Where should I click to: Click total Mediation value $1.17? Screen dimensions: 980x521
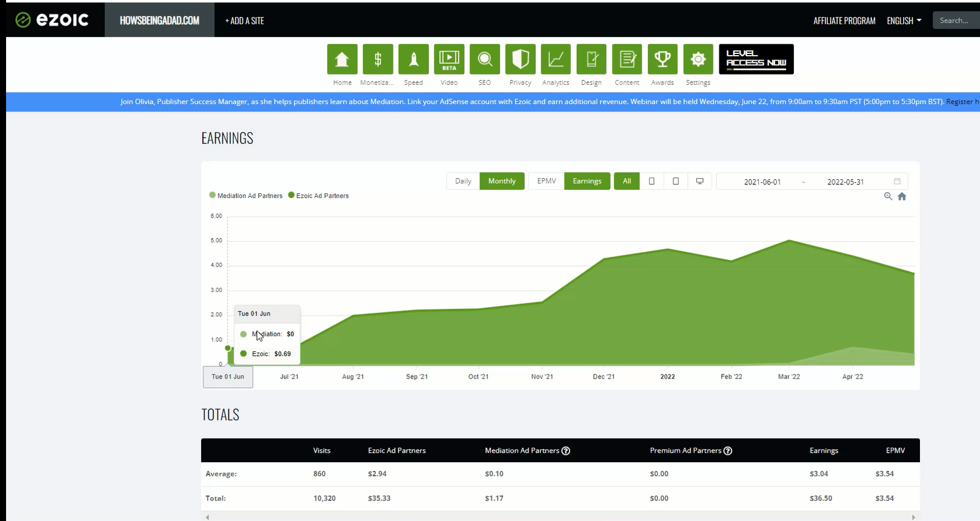pyautogui.click(x=494, y=499)
